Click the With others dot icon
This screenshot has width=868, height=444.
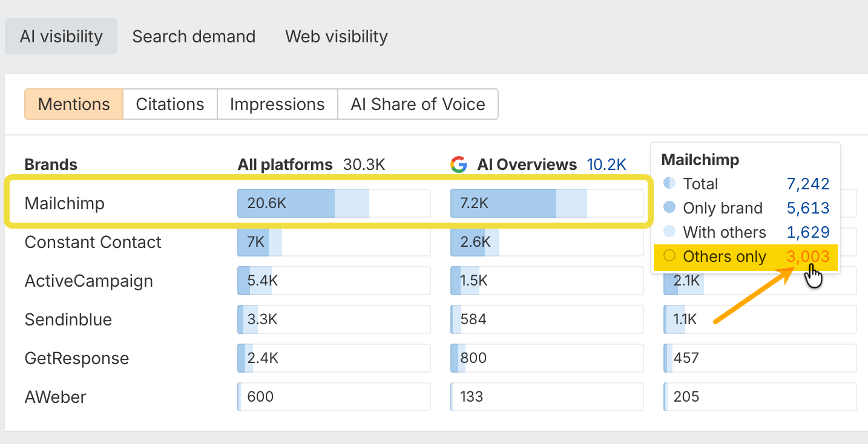point(669,232)
